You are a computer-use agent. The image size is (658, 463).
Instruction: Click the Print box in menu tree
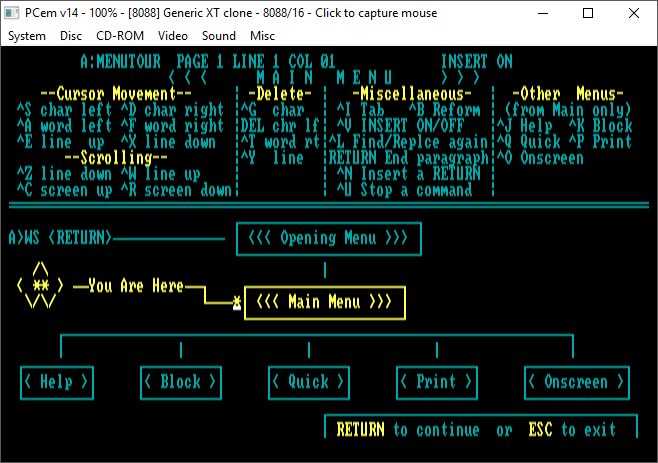pyautogui.click(x=437, y=382)
